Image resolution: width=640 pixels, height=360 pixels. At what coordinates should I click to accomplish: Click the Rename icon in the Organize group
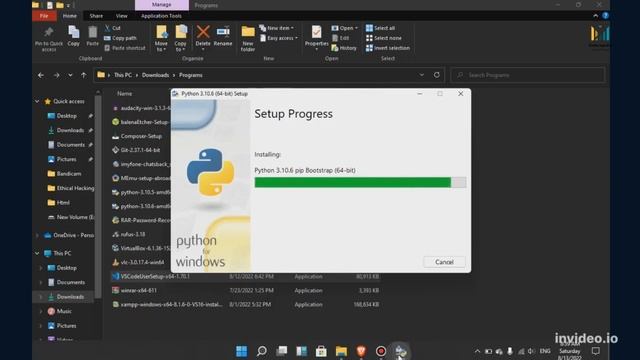pyautogui.click(x=223, y=32)
